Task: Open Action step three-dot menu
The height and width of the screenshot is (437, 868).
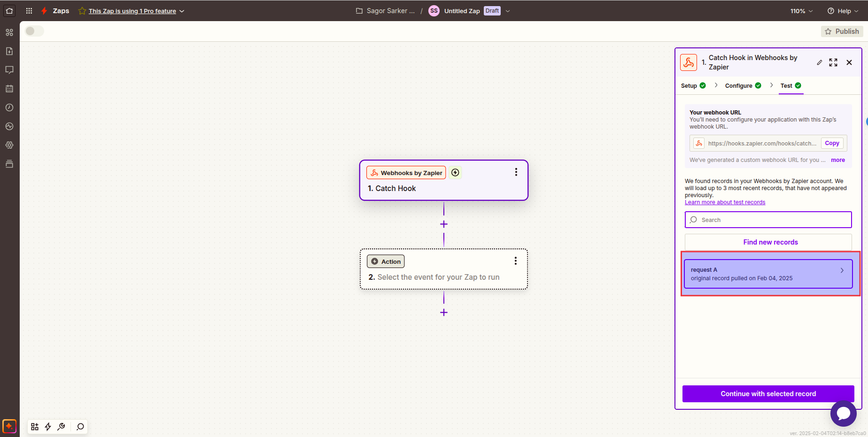Action: (x=516, y=261)
